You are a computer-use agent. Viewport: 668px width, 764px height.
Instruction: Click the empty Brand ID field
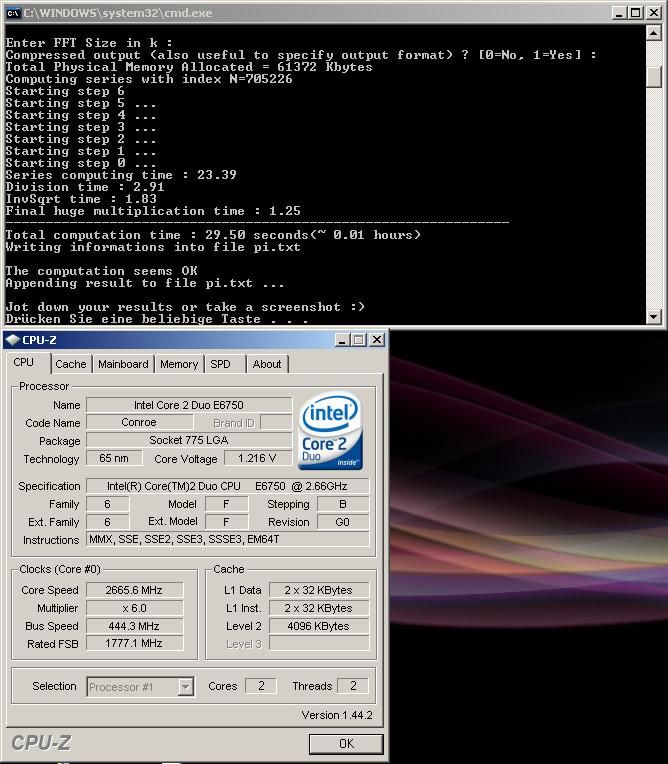point(276,422)
